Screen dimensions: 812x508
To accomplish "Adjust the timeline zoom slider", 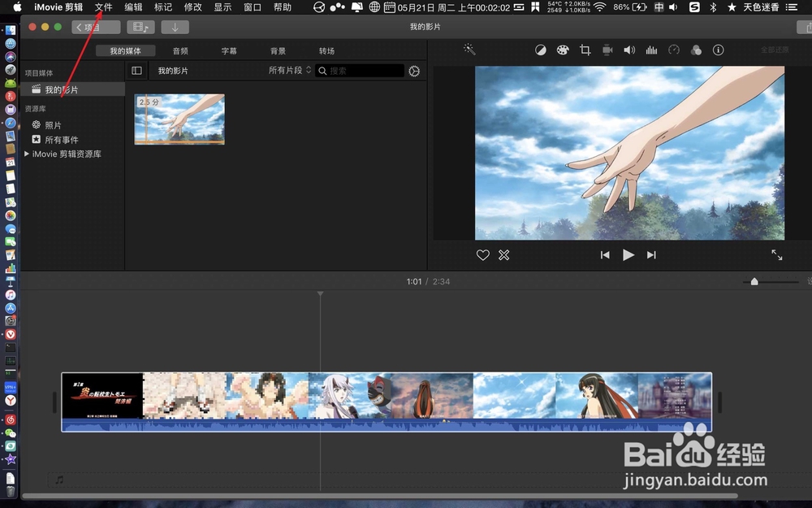I will (754, 281).
